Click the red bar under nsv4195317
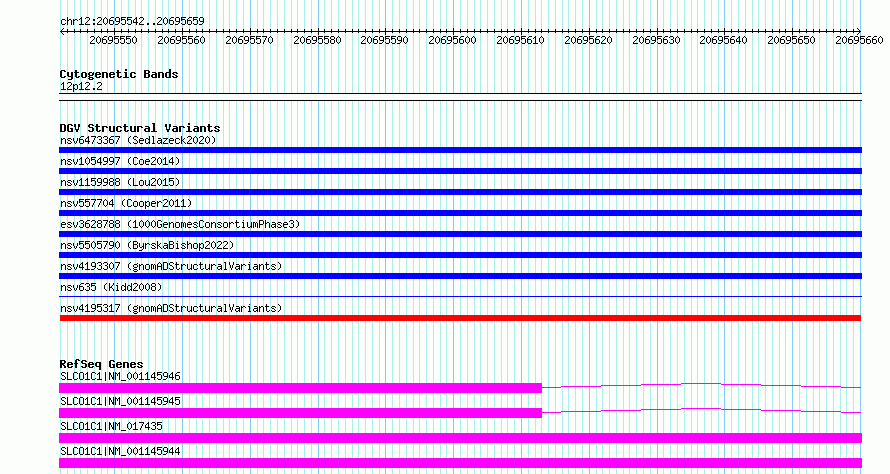Screen dimensions: 890x474 (x=460, y=318)
